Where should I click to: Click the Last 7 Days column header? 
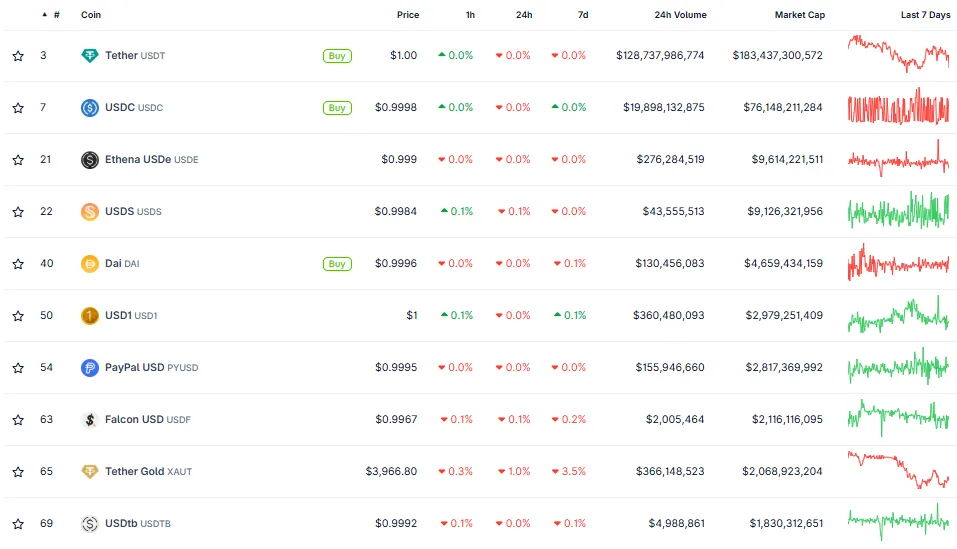925,15
